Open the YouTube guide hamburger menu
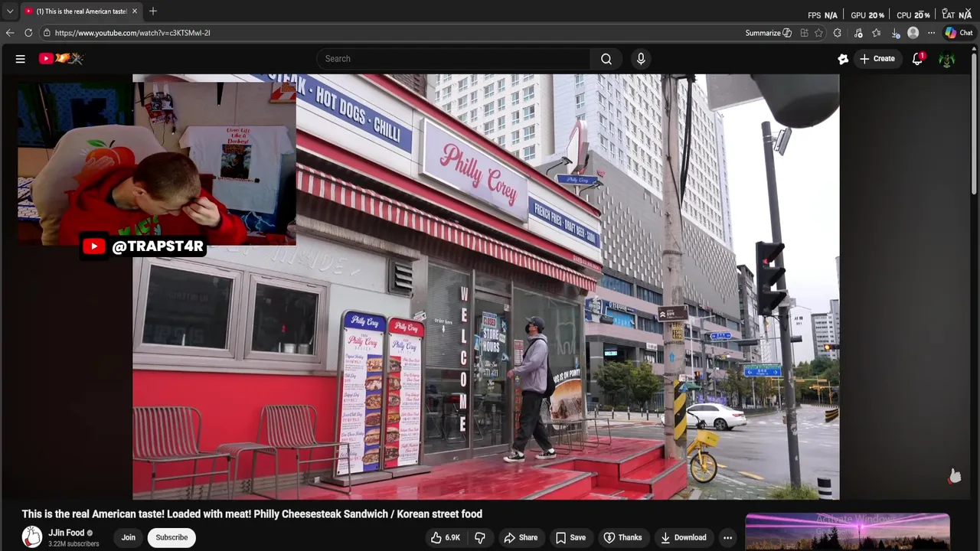 (21, 59)
